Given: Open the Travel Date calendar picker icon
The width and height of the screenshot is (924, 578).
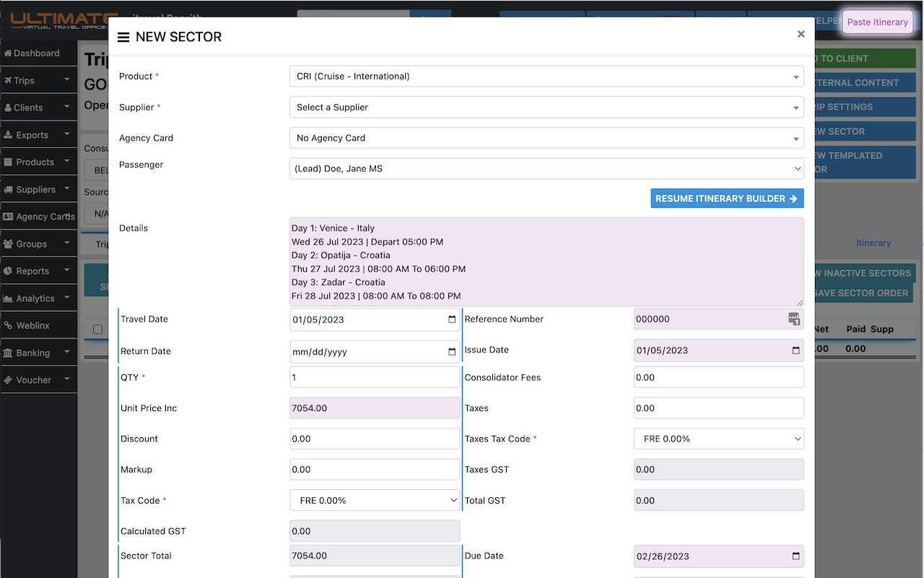Looking at the screenshot, I should [x=452, y=319].
